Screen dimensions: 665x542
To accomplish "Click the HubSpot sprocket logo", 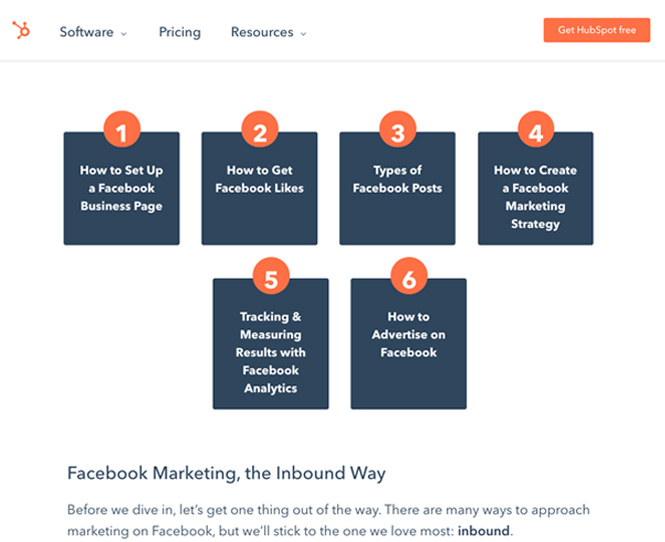I will pyautogui.click(x=21, y=30).
